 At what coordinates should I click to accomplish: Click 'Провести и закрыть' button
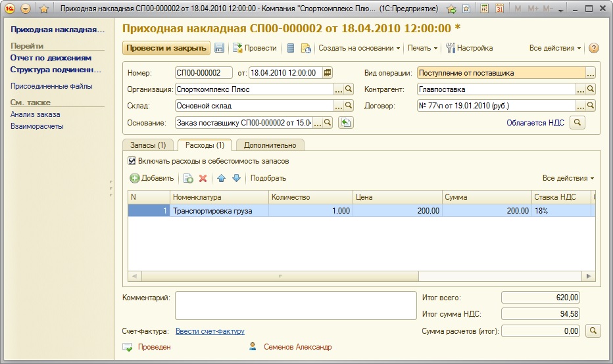(166, 48)
